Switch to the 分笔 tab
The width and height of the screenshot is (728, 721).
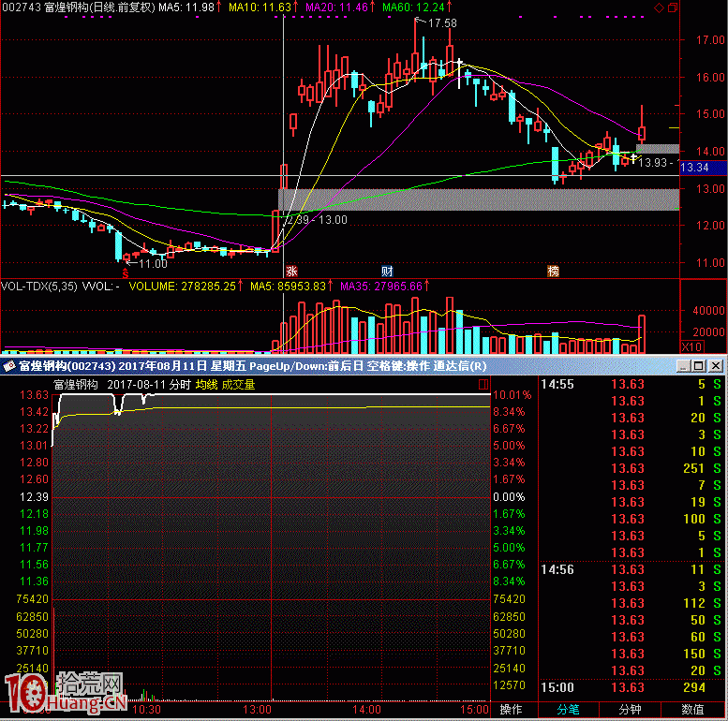[569, 710]
